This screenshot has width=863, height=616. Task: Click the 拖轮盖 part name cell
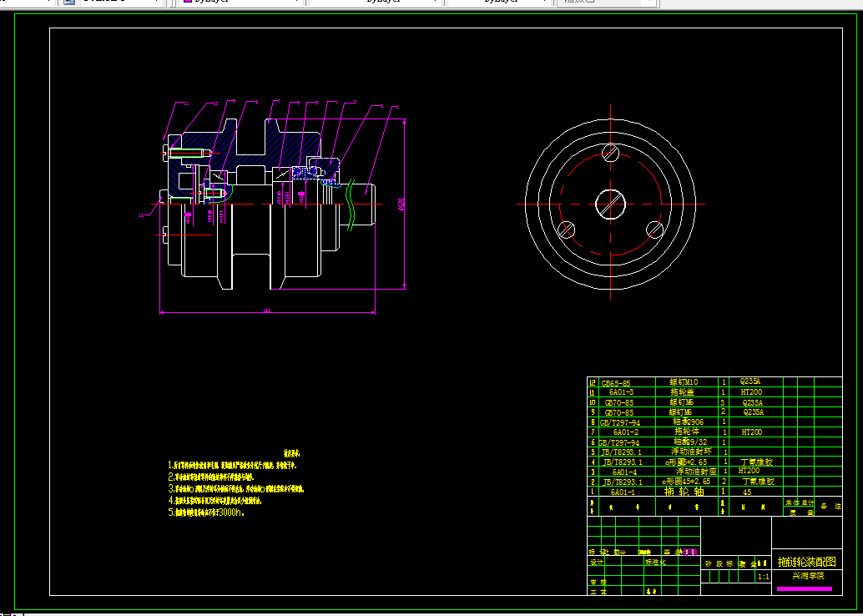(683, 392)
